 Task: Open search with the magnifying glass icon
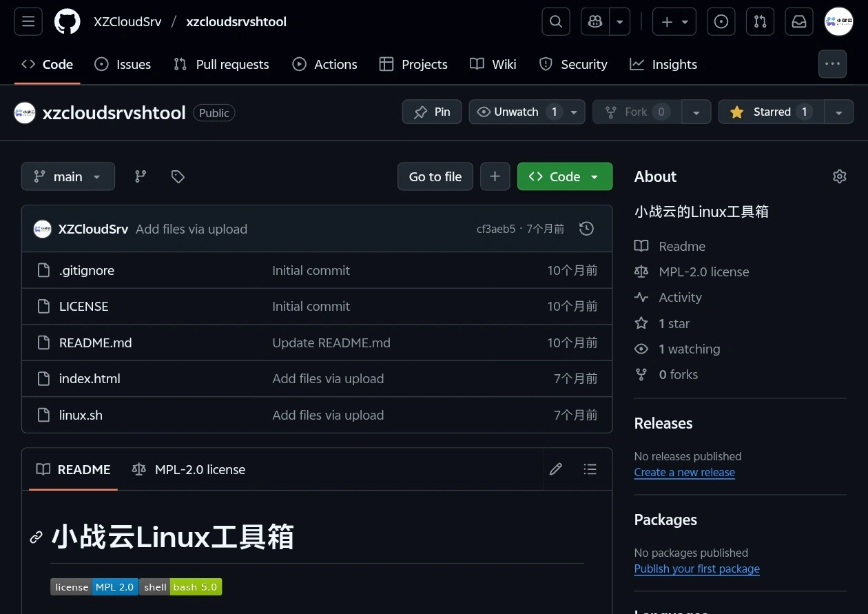(555, 21)
